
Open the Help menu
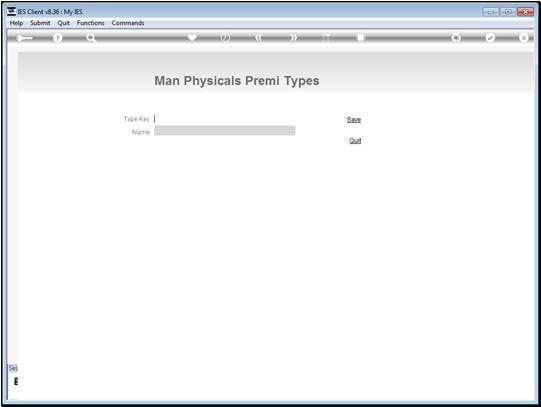16,23
